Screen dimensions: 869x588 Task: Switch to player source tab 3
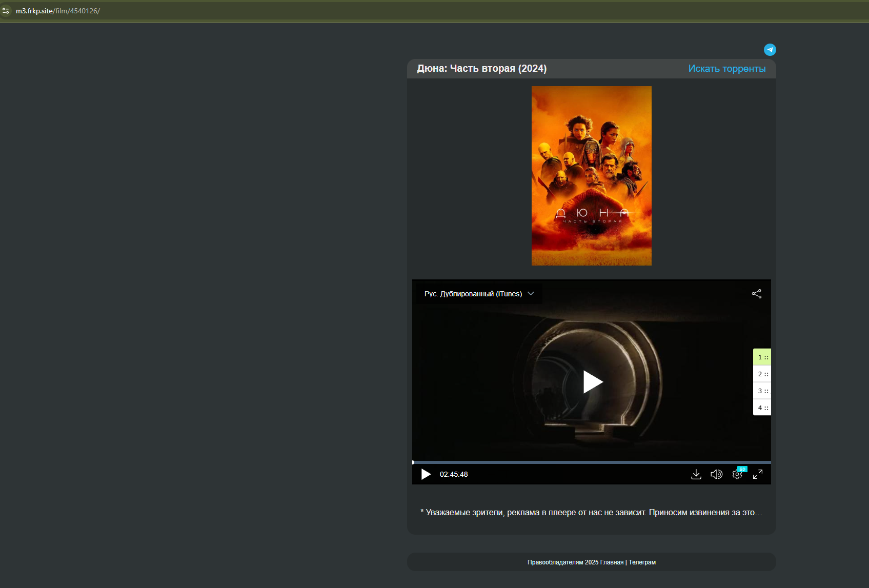[x=762, y=391]
